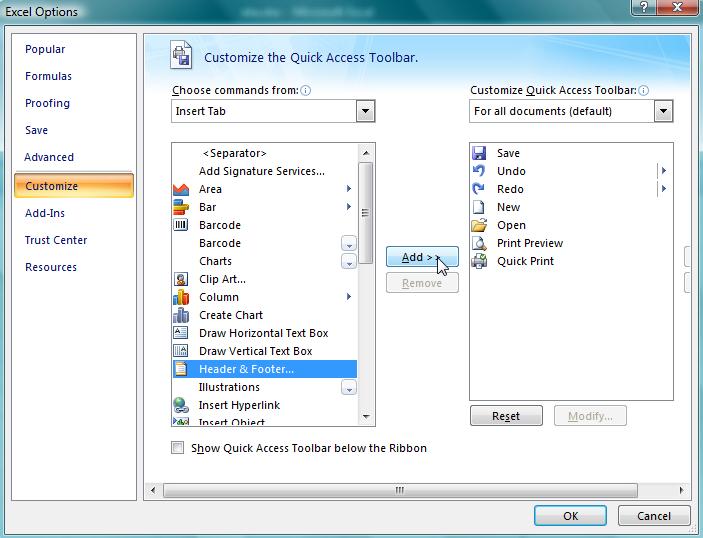703x538 pixels.
Task: Select the <Separator> command
Action: [265, 153]
